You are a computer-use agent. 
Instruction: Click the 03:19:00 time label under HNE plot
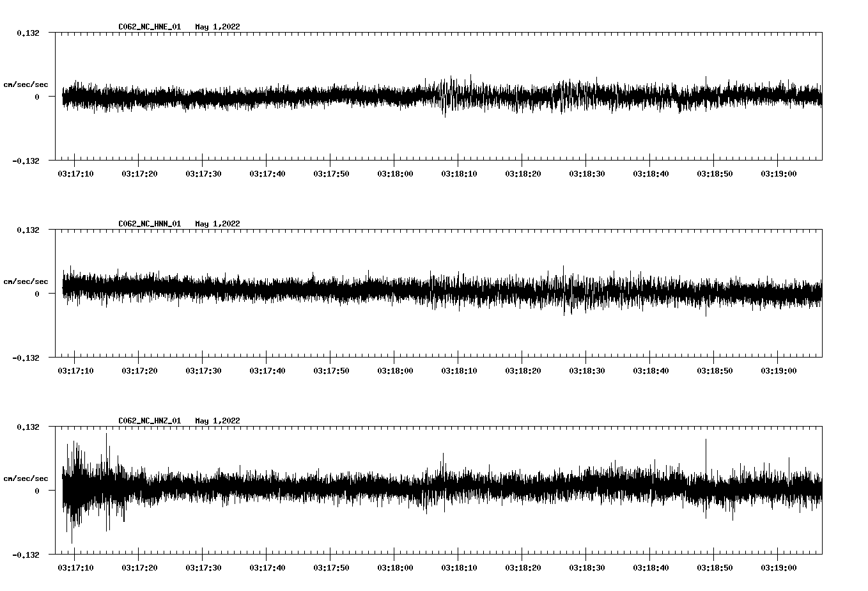pyautogui.click(x=779, y=173)
